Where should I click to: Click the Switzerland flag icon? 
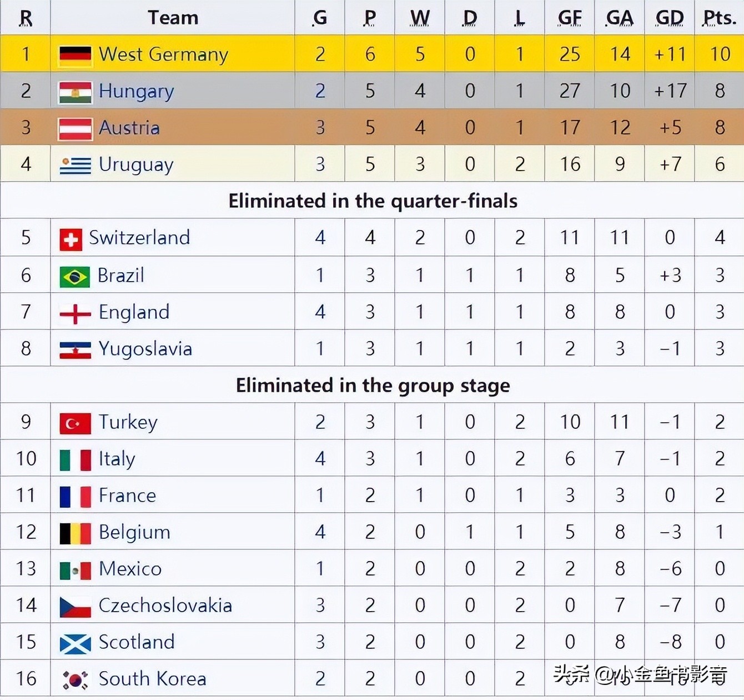point(71,239)
